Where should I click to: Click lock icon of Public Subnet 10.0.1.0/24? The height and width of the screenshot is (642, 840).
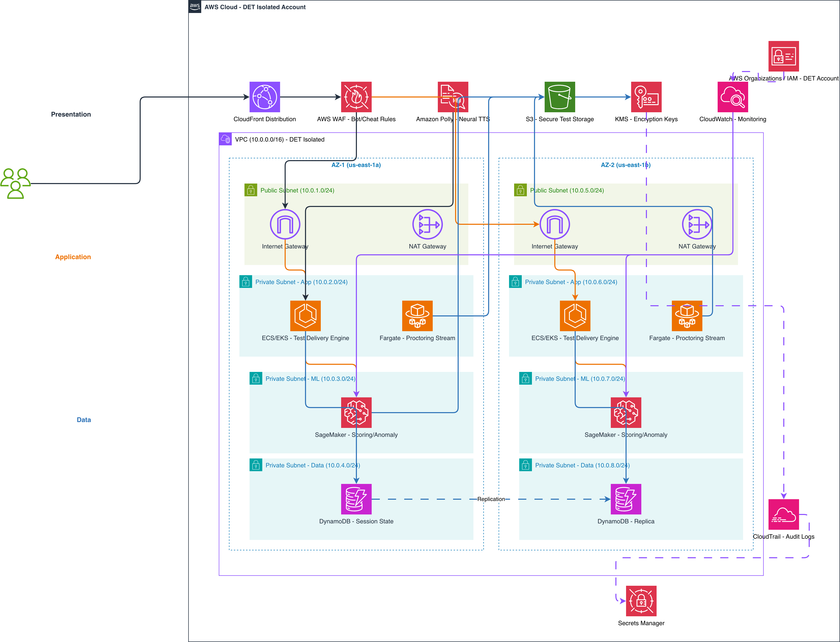point(251,190)
